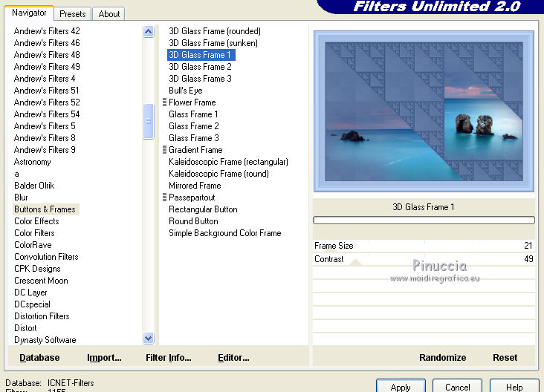Select Andrew's Filters 54 category
Screen dimensions: 544x392
pyautogui.click(x=47, y=114)
